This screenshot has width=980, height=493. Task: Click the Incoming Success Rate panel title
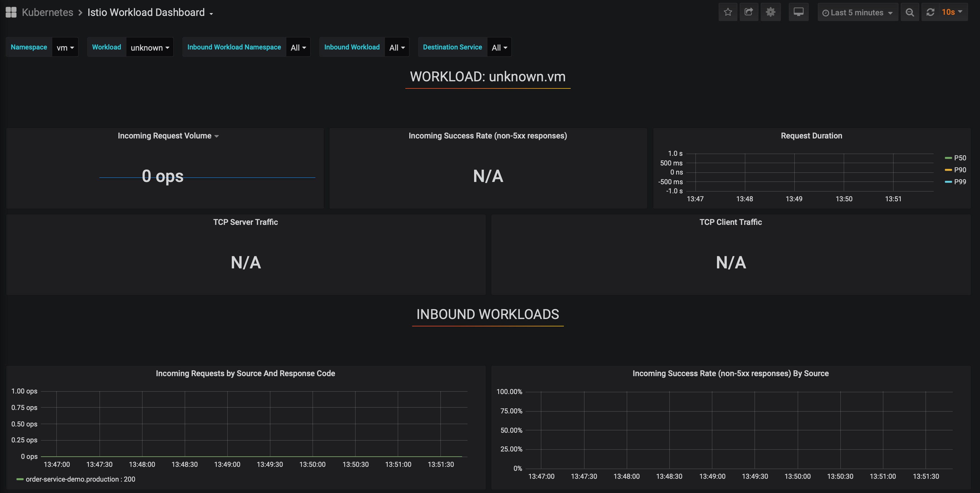click(x=488, y=136)
